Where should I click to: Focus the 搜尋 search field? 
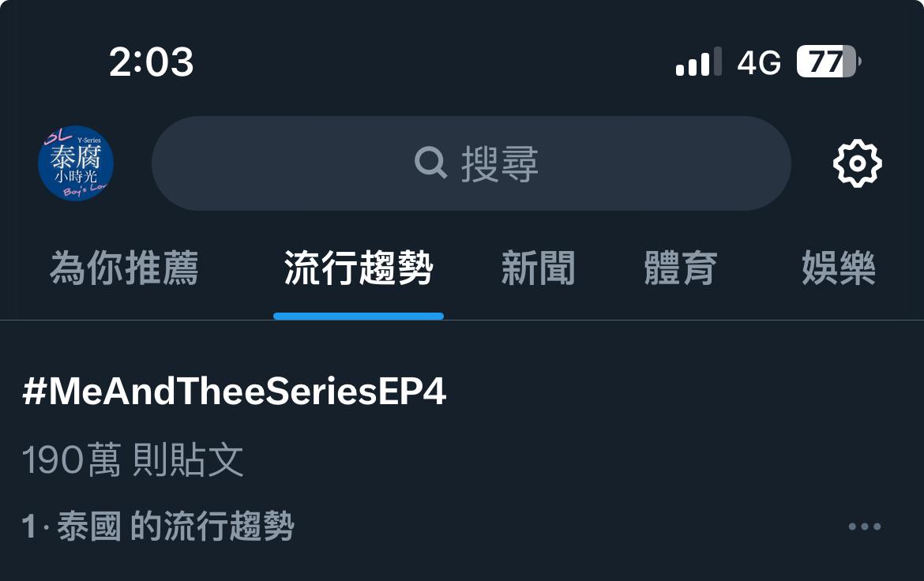pos(471,163)
